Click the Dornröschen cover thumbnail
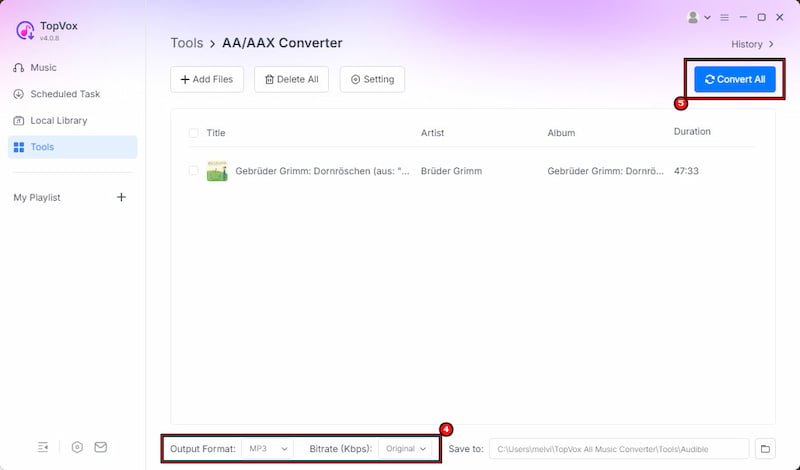 (x=217, y=171)
